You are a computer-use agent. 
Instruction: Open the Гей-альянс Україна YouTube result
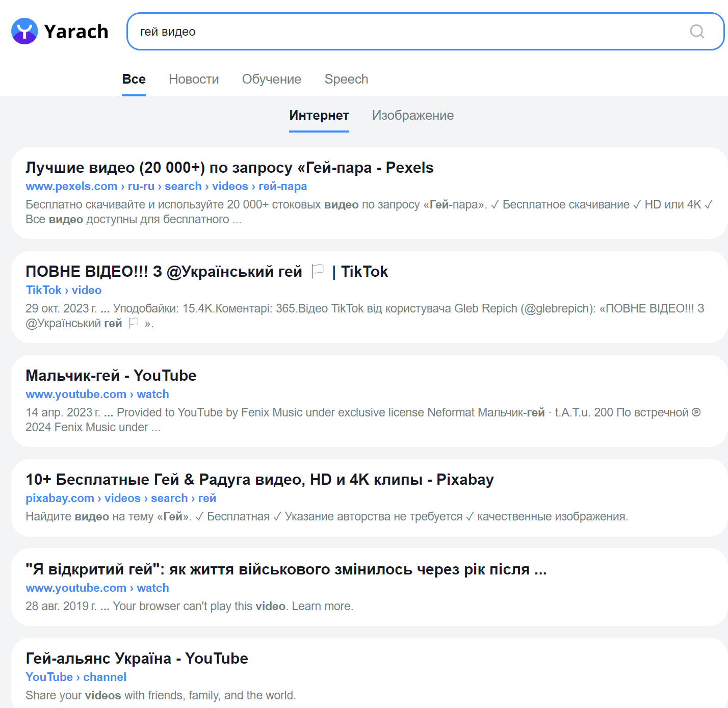[x=137, y=659]
